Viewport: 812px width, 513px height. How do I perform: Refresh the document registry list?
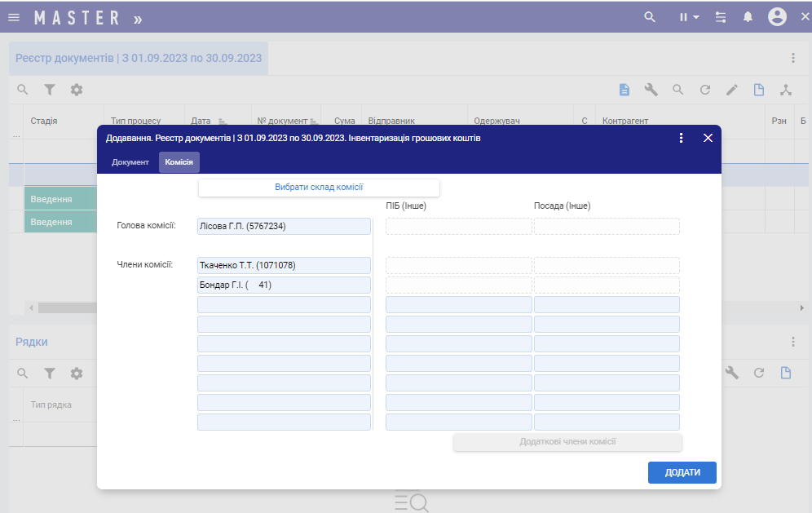(x=705, y=90)
